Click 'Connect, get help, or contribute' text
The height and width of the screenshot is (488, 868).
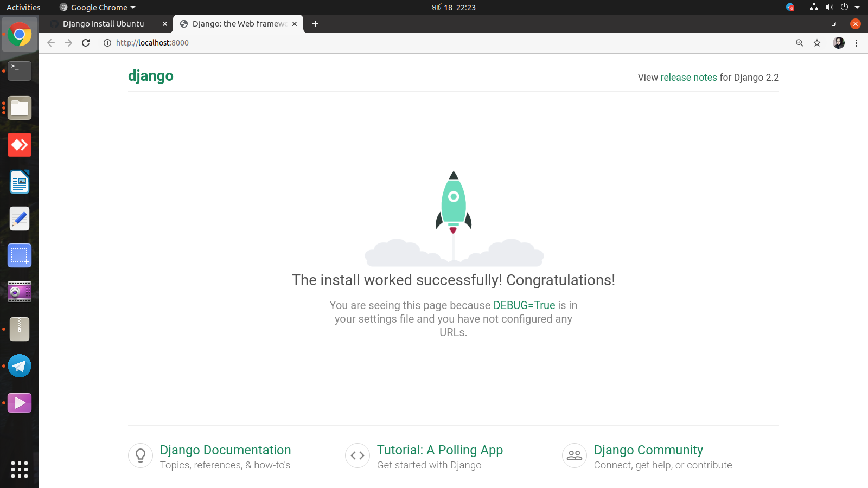pyautogui.click(x=663, y=465)
